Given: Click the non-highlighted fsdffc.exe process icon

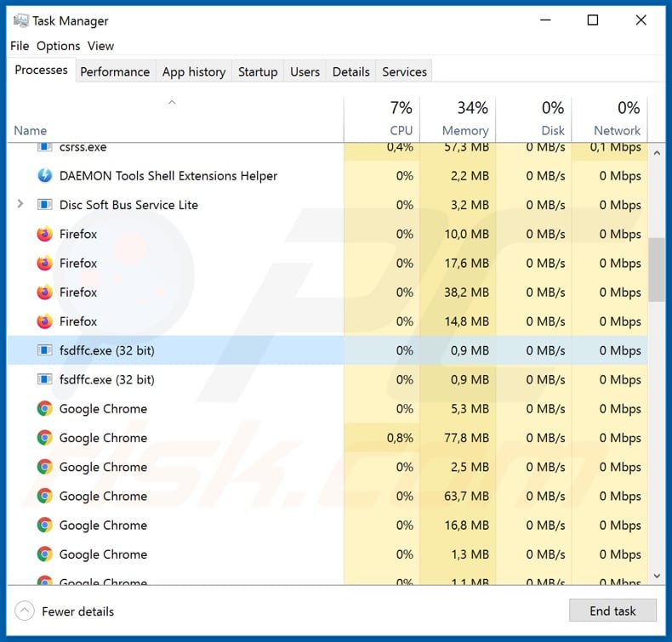Looking at the screenshot, I should [x=44, y=379].
